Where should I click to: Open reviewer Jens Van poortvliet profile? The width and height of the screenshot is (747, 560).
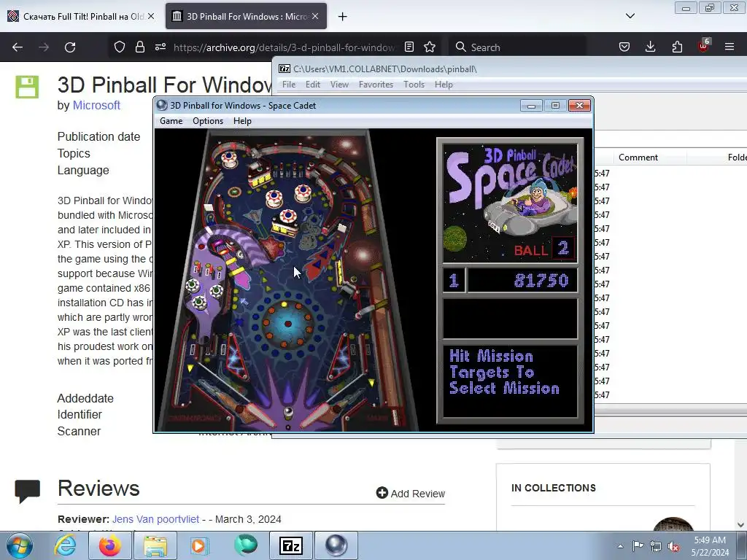click(x=155, y=519)
